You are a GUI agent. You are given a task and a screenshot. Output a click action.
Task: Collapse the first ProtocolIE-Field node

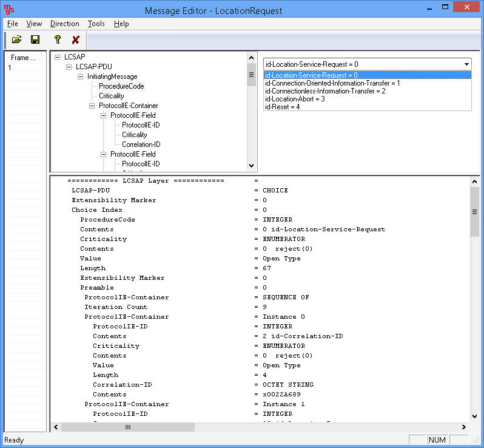coord(103,115)
